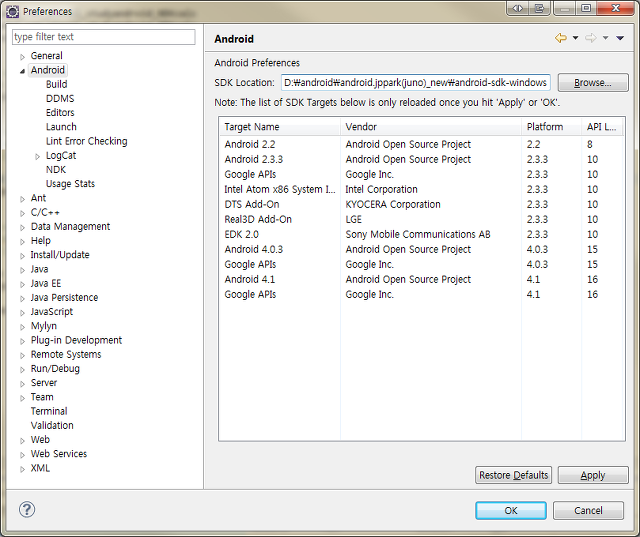Open Usage Stats page

tap(70, 184)
